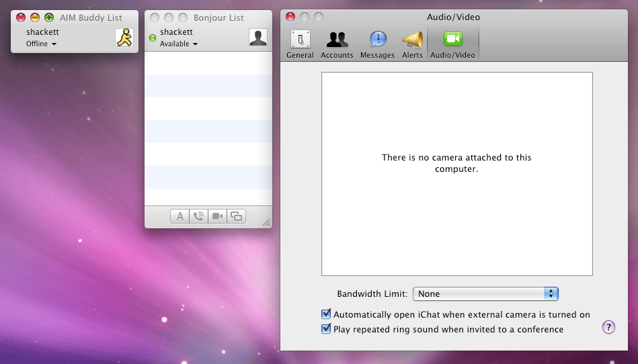Start a text chat in Bonjour List

pyautogui.click(x=180, y=216)
